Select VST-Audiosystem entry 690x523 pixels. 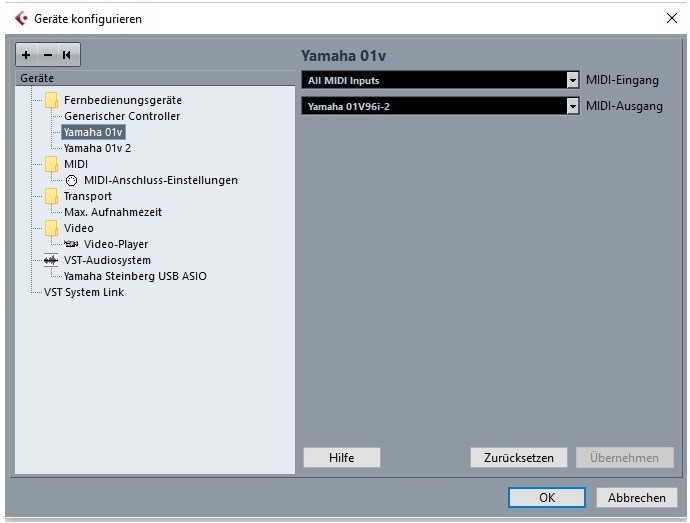107,260
